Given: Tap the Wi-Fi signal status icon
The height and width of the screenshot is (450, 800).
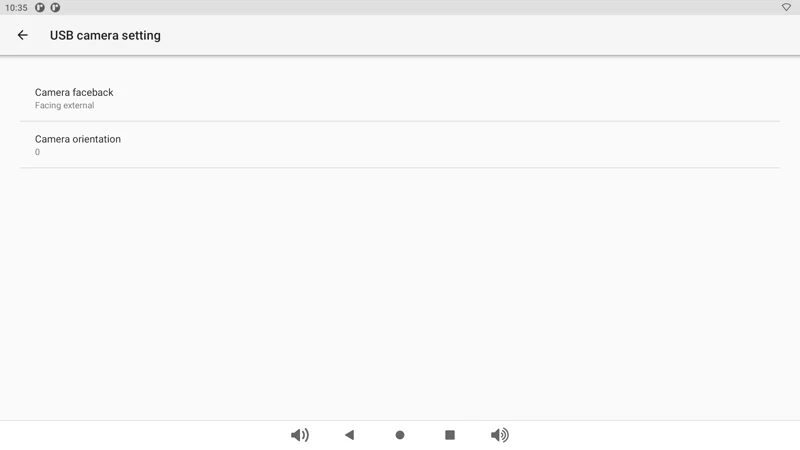Looking at the screenshot, I should click(786, 7).
